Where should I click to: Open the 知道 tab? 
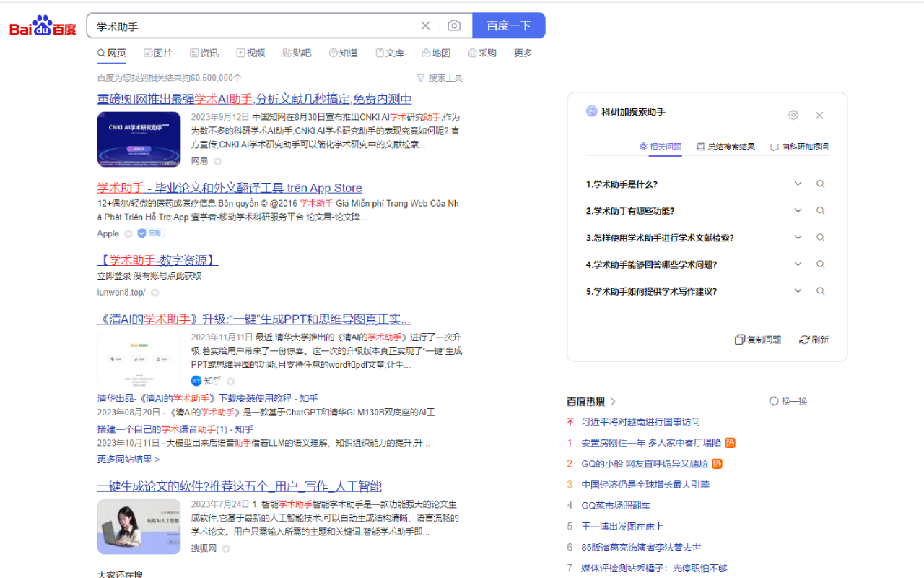343,53
